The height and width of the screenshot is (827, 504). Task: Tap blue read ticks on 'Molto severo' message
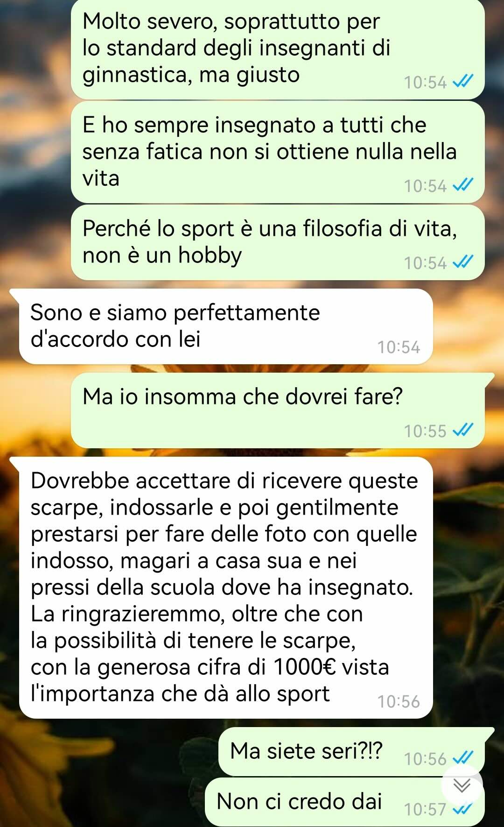click(x=463, y=82)
